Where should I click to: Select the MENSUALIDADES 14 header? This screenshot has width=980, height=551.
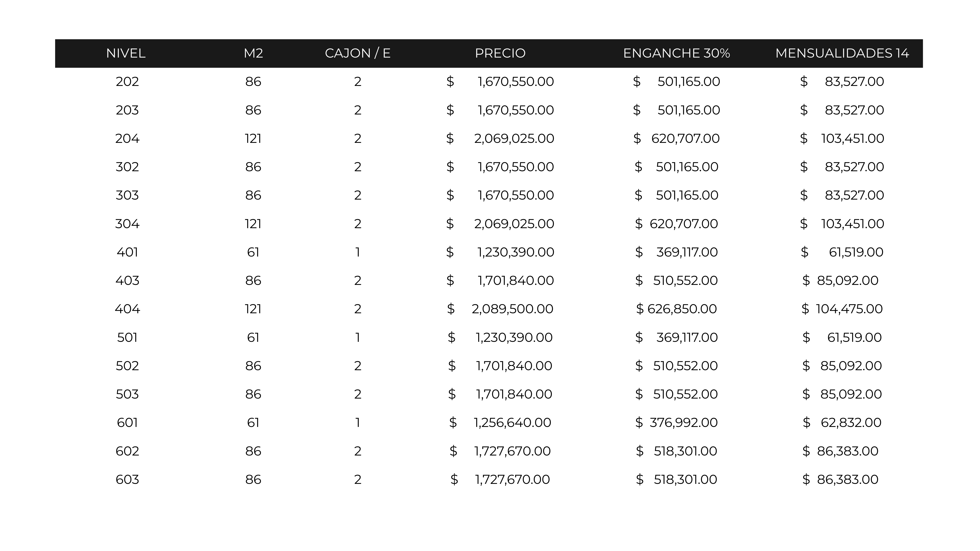point(842,53)
